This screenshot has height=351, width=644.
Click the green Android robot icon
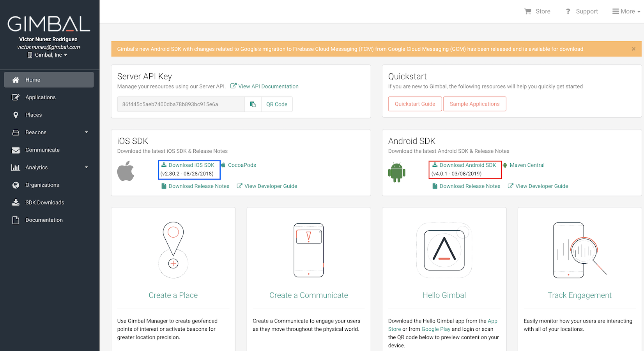coord(397,172)
